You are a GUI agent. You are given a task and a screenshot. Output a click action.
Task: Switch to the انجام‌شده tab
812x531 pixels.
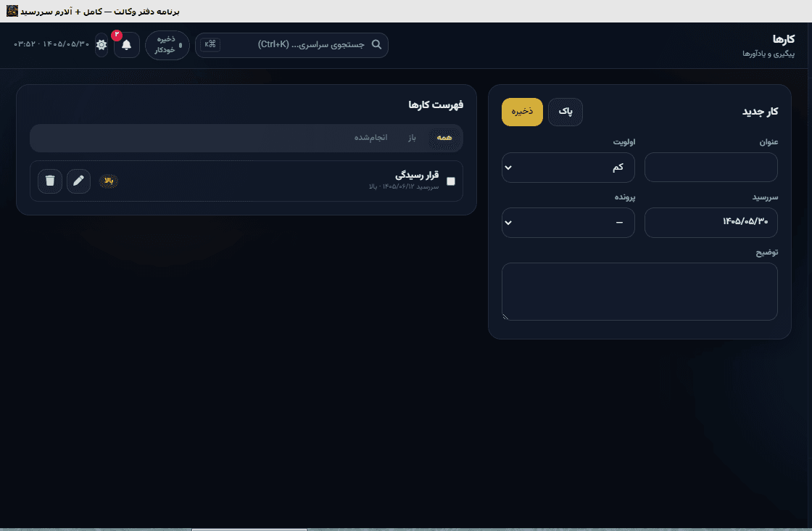click(x=370, y=138)
